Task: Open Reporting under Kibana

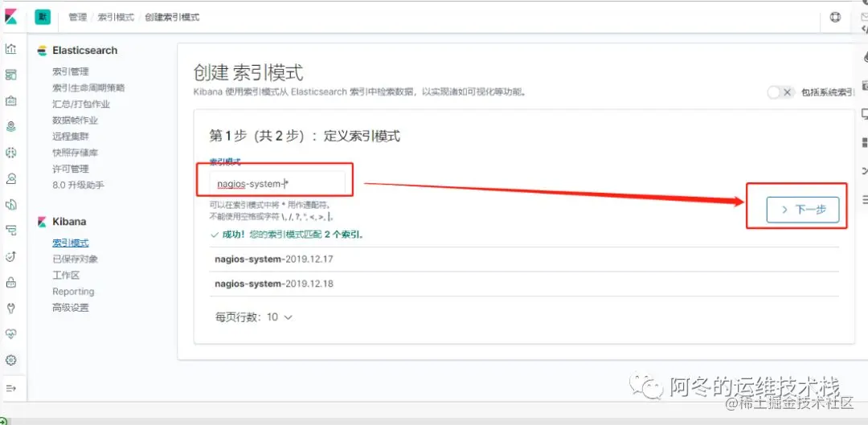Action: click(73, 291)
